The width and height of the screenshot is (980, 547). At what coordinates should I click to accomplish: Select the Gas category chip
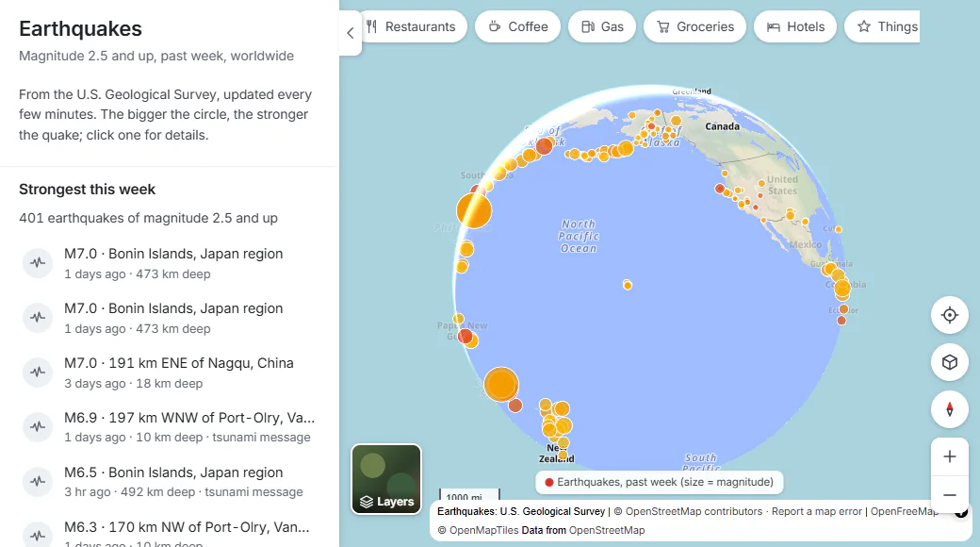pyautogui.click(x=602, y=27)
